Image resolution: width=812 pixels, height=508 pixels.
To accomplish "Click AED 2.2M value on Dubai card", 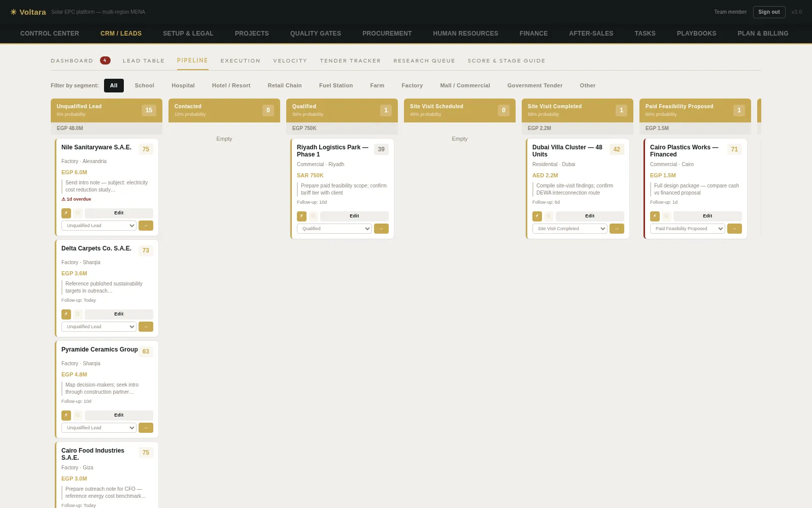I will coord(545,175).
